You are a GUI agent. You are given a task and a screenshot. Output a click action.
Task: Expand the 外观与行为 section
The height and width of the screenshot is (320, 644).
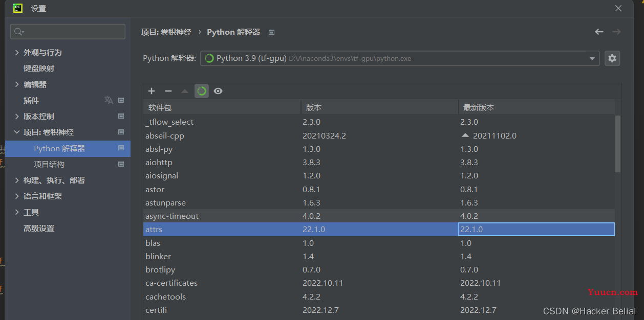17,53
